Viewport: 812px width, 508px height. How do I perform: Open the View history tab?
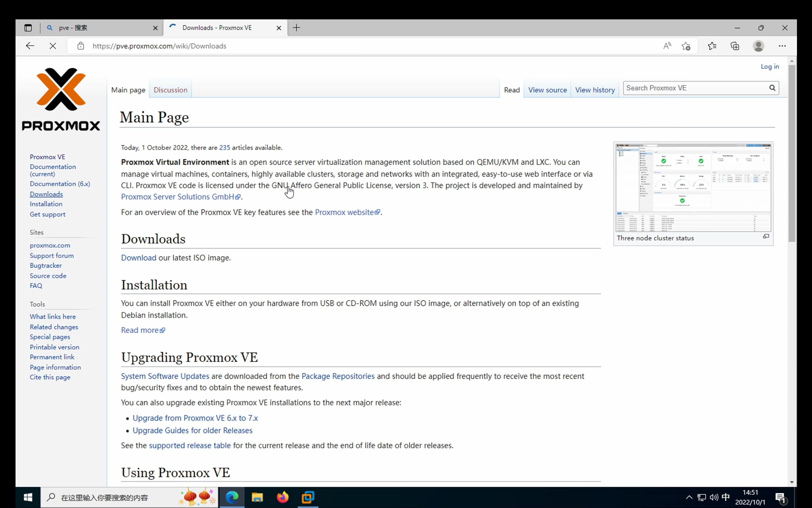(595, 90)
